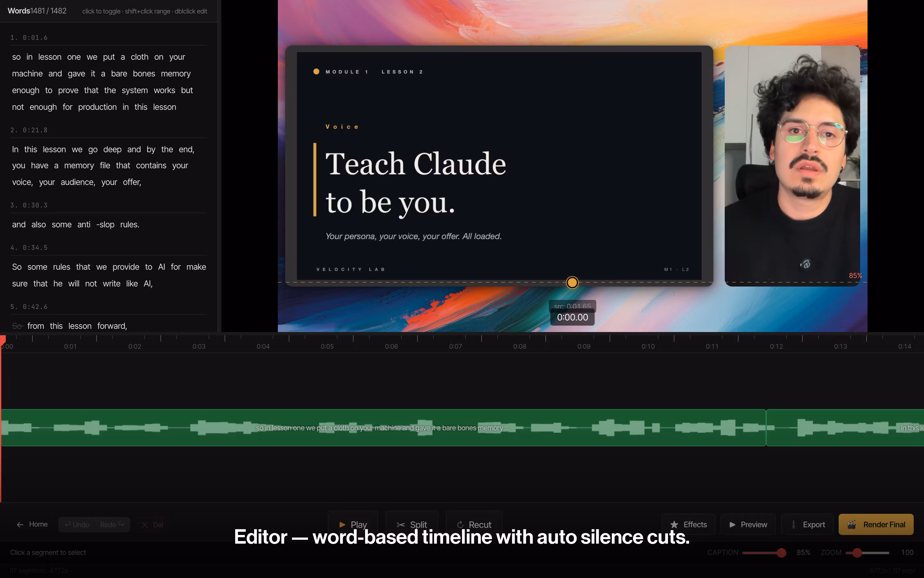Click the Words 1481 / 1482 counter

coord(37,11)
